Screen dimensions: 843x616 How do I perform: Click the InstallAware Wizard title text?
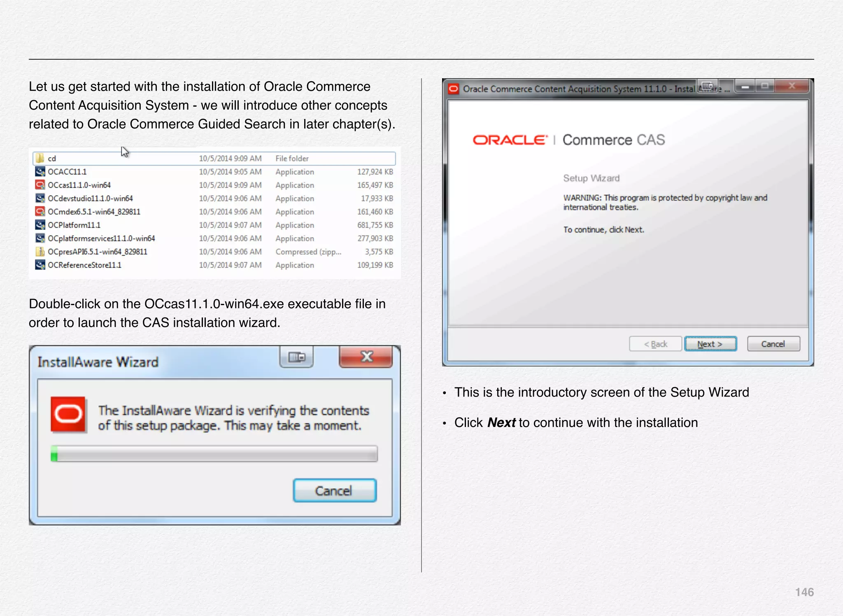pyautogui.click(x=98, y=362)
